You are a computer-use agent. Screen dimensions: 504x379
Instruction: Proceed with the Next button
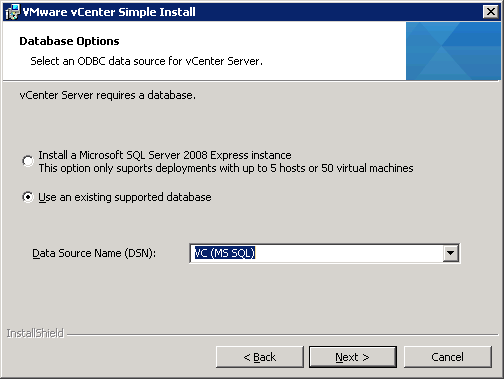pyautogui.click(x=353, y=357)
